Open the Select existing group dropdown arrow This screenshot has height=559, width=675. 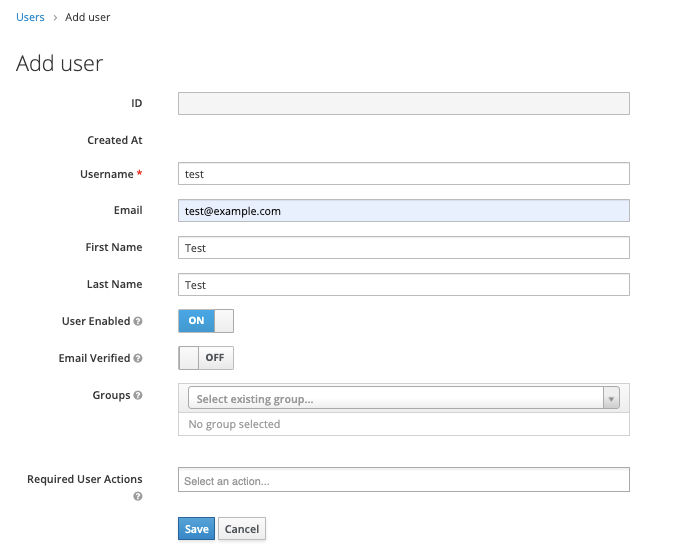coord(611,398)
